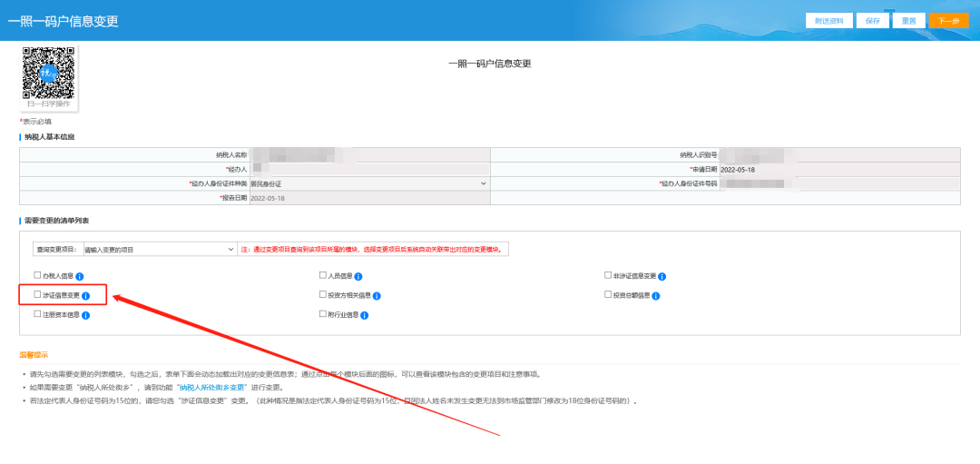Screen dimensions: 980x464
Task: Click the 重置 button
Action: pos(908,21)
